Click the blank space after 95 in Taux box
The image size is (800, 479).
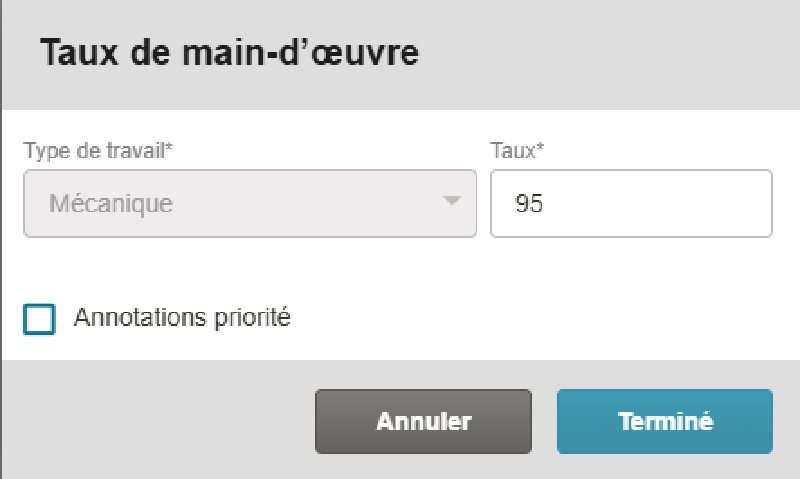pos(670,204)
